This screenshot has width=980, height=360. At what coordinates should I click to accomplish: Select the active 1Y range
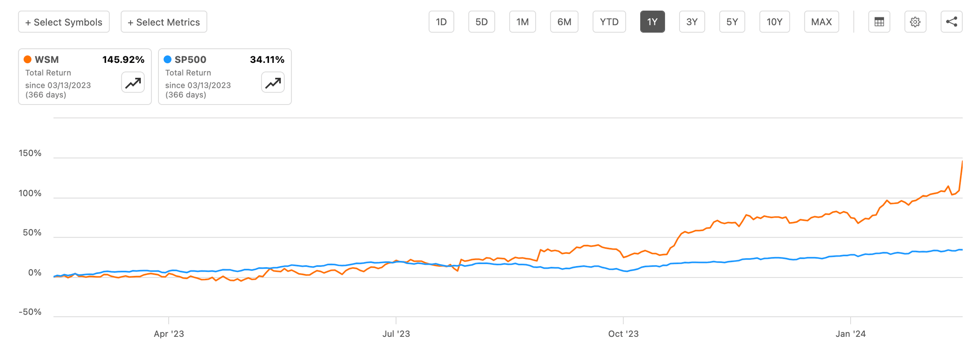(x=652, y=22)
